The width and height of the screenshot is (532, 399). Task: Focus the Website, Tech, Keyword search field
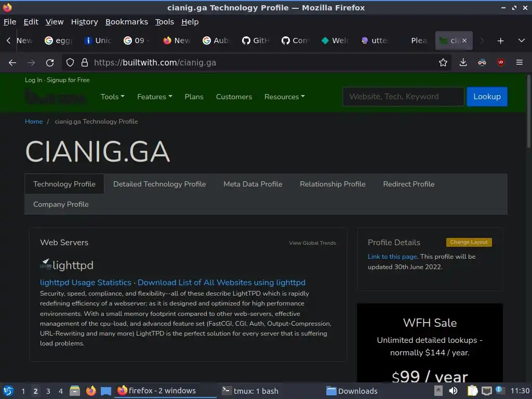403,97
